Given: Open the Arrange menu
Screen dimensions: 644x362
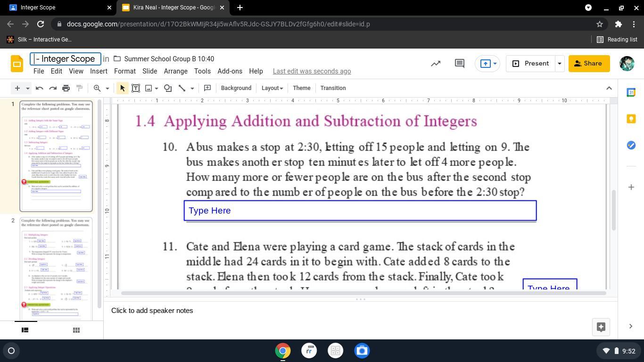Looking at the screenshot, I should 175,71.
